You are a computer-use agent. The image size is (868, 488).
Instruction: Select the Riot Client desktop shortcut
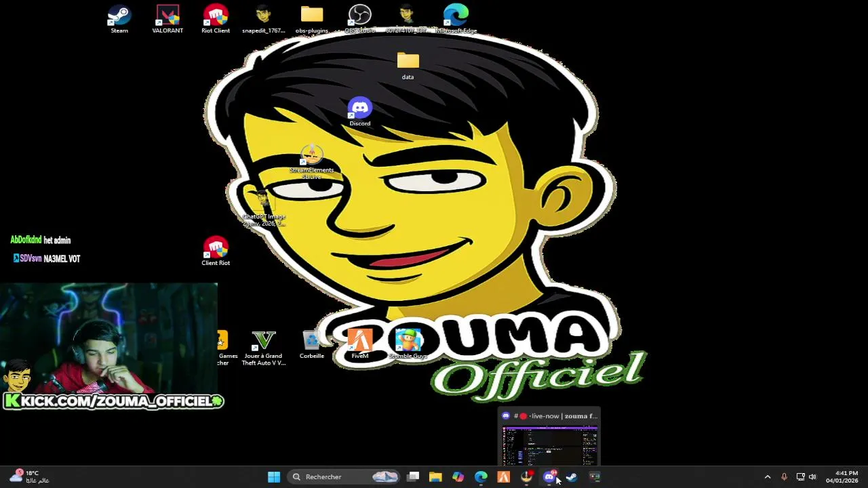(x=216, y=19)
